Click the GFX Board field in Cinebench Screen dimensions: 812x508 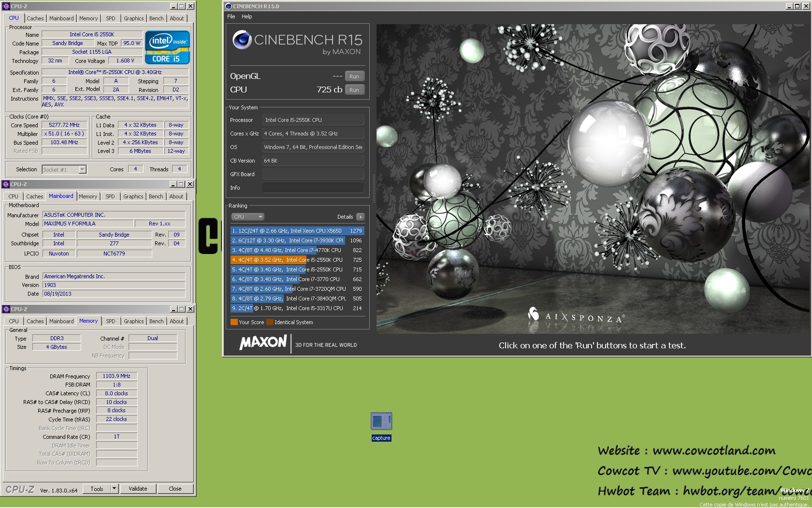(x=313, y=174)
